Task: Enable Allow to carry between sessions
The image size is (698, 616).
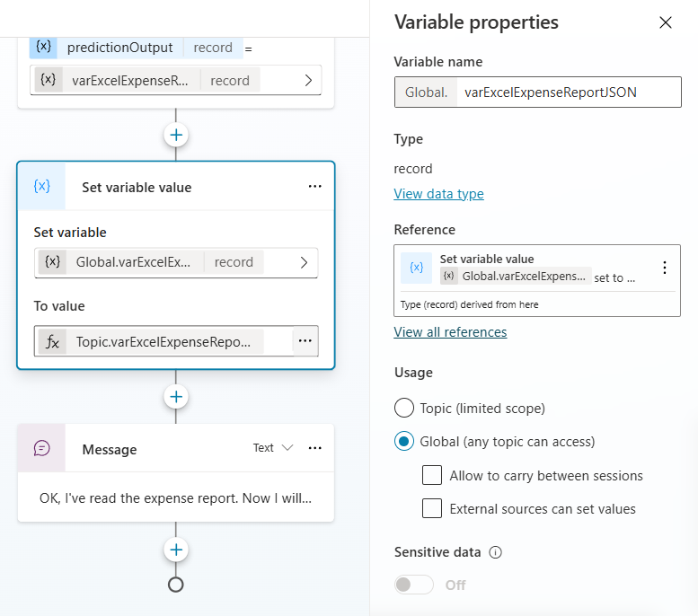Action: pos(432,475)
